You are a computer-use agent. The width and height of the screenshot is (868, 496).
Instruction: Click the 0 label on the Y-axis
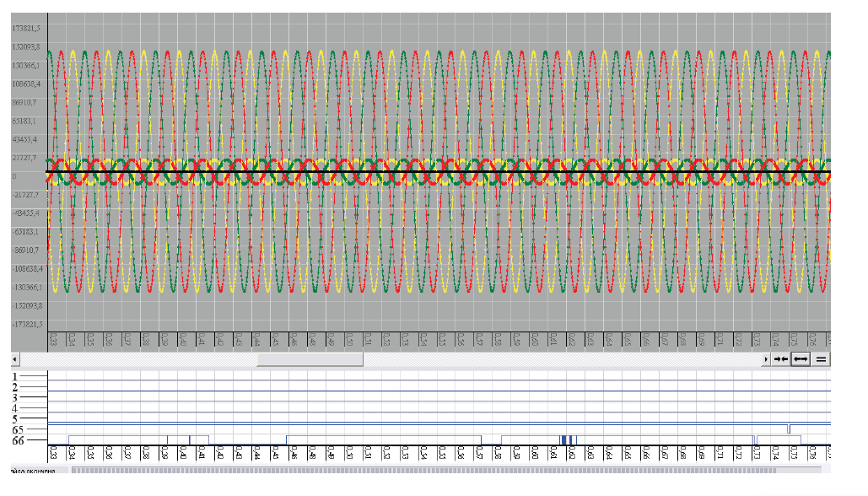click(14, 176)
